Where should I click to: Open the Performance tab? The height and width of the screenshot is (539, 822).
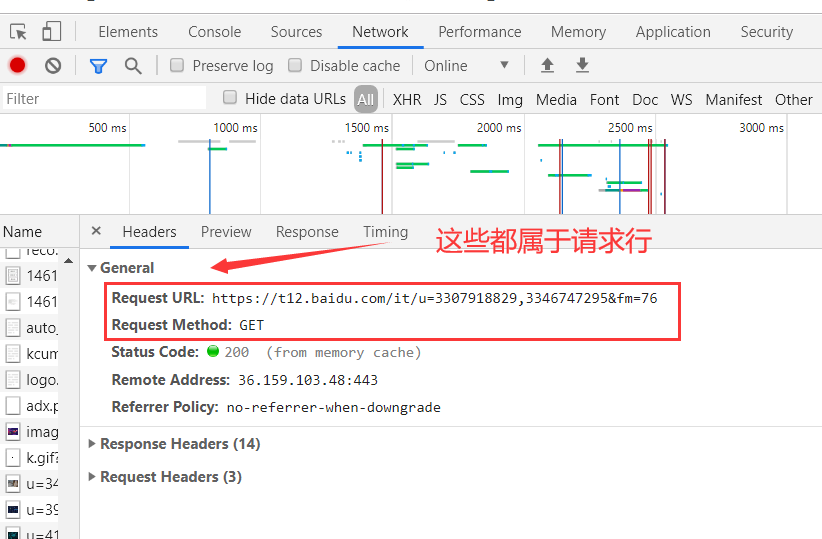point(480,32)
